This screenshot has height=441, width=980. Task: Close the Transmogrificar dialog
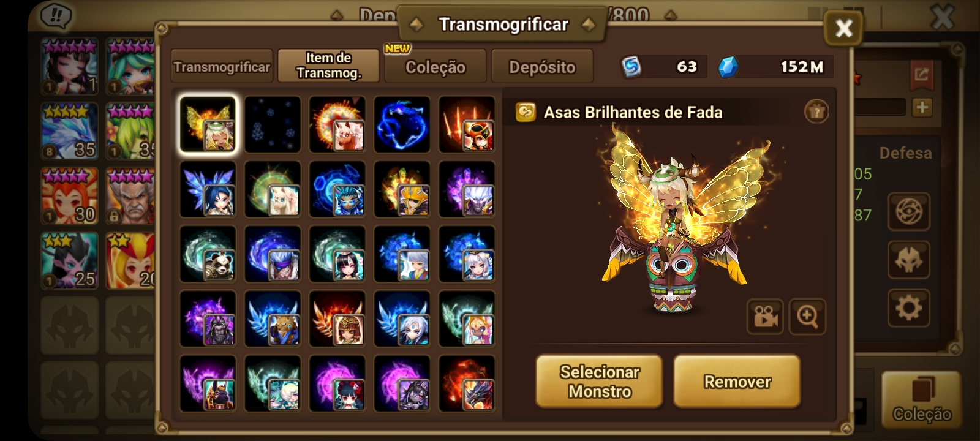[843, 28]
